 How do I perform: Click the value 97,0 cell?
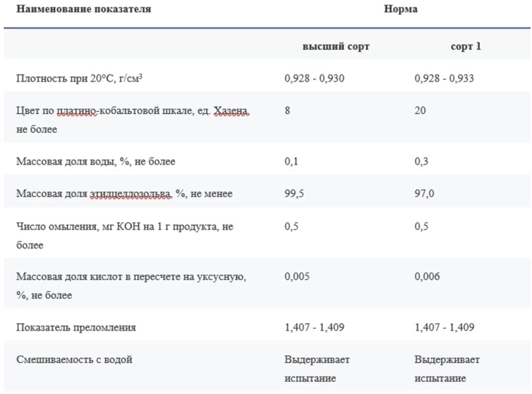tap(424, 193)
